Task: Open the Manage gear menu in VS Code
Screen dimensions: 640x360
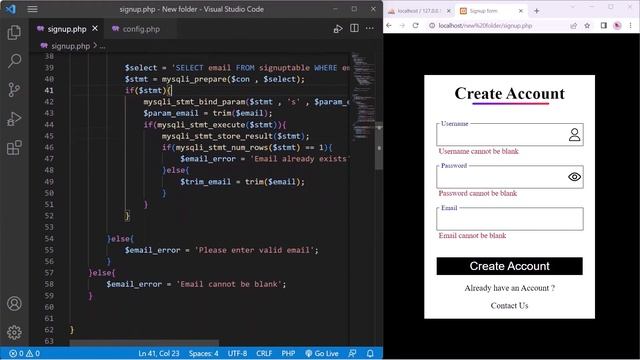Action: click(14, 332)
